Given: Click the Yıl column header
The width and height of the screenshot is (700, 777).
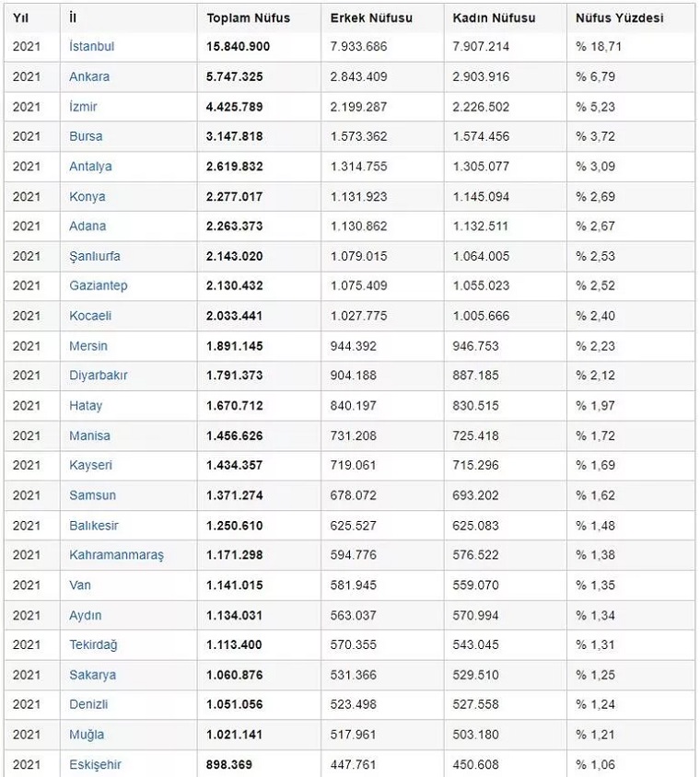Looking at the screenshot, I should tap(22, 17).
